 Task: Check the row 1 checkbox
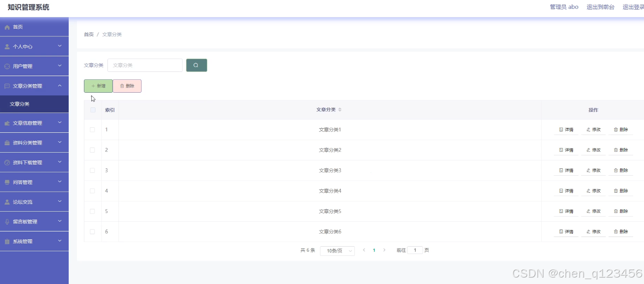93,130
